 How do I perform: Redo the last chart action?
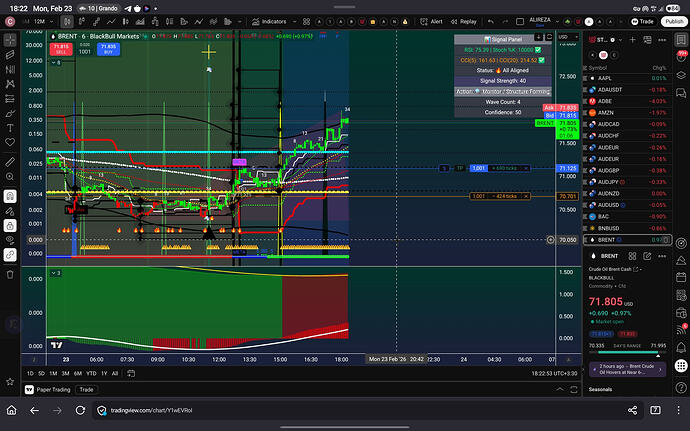505,22
